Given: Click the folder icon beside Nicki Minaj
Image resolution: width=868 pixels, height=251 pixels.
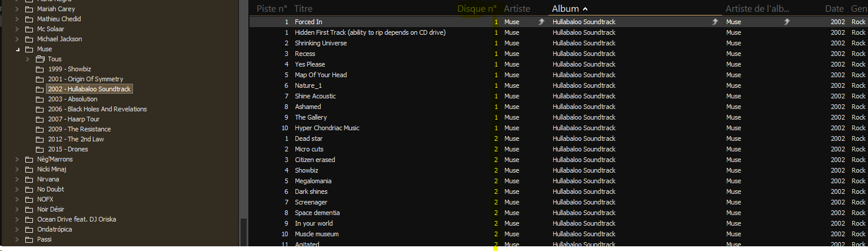Looking at the screenshot, I should tap(29, 169).
